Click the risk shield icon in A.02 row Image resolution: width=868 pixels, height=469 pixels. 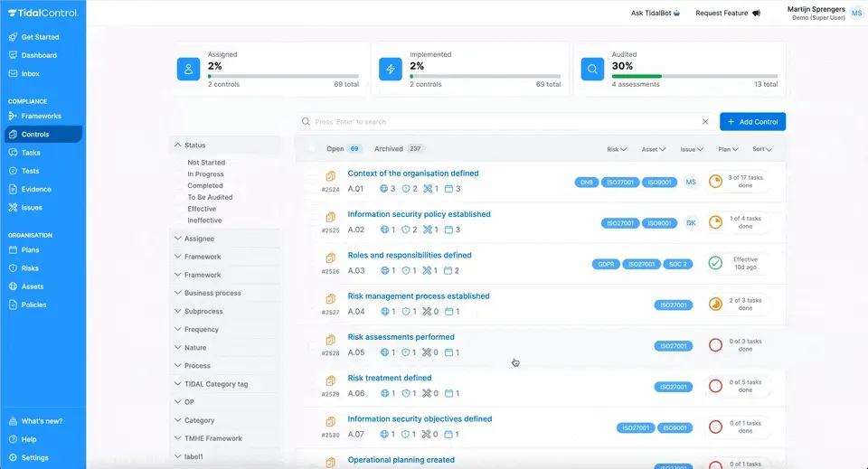coord(406,230)
